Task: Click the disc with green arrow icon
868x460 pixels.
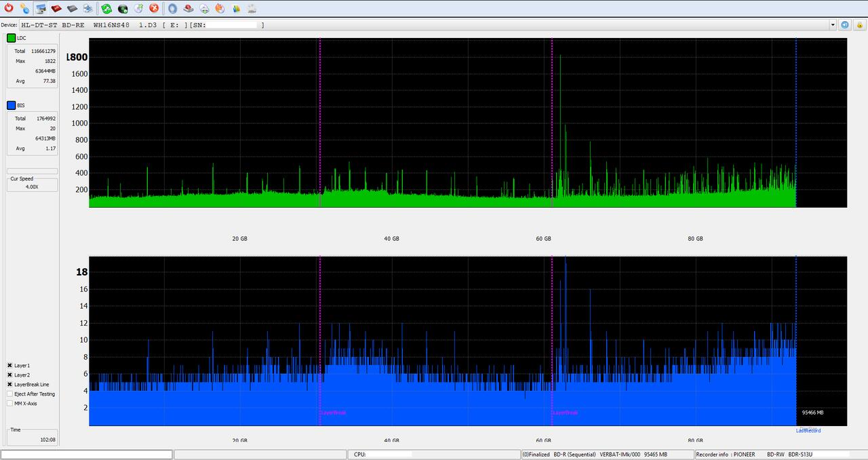Action: [138, 8]
